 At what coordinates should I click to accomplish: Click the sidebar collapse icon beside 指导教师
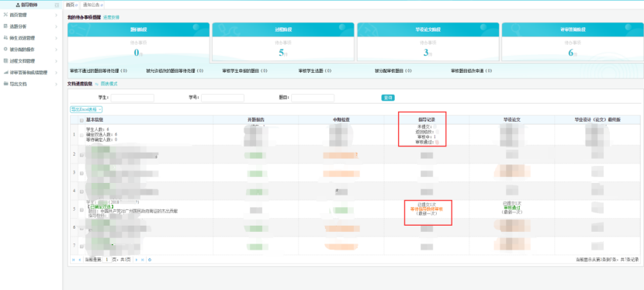click(57, 5)
